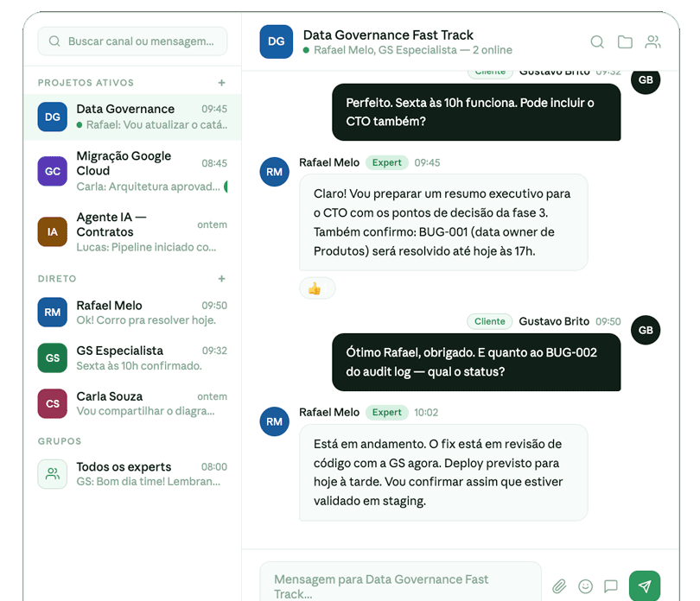Click the GRUPOS section header
The image size is (700, 601).
[60, 441]
